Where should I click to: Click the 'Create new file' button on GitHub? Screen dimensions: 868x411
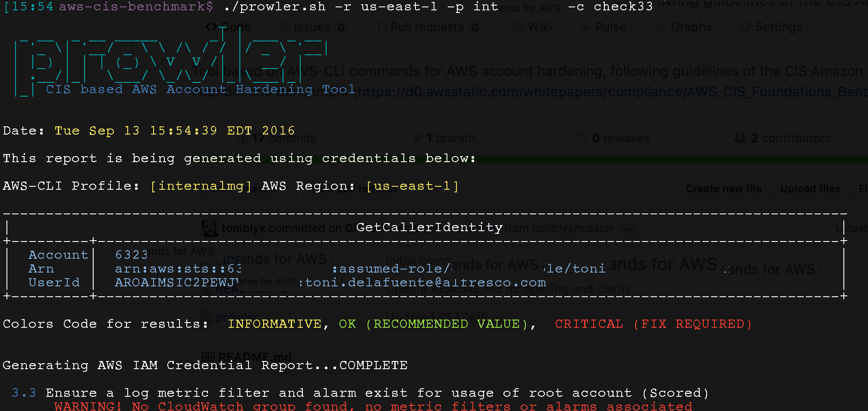coord(724,189)
